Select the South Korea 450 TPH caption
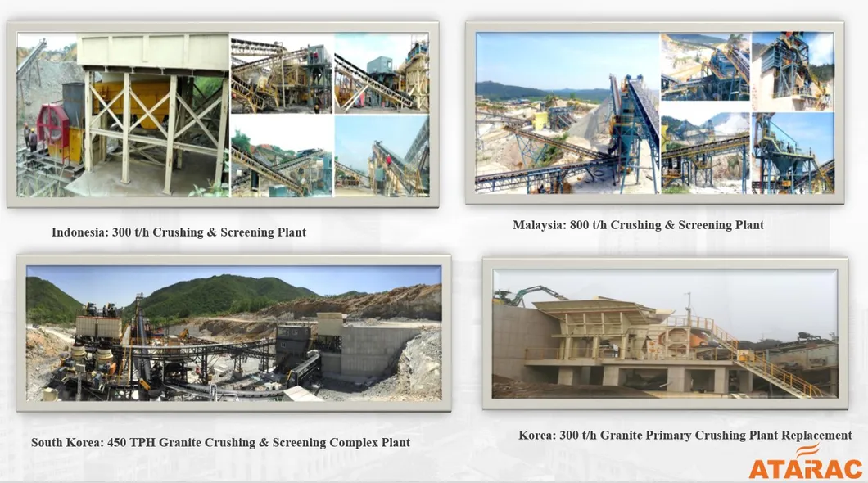This screenshot has width=868, height=483. 220,443
